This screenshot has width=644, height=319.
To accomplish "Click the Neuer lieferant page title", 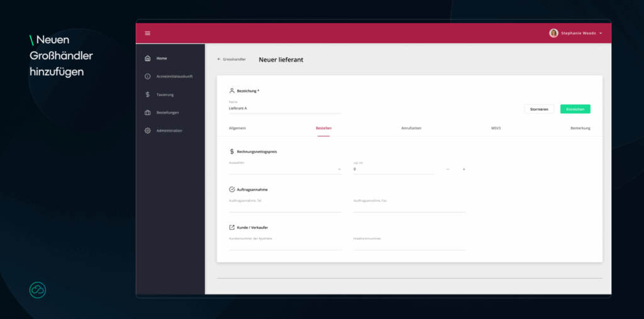I will coord(281,60).
